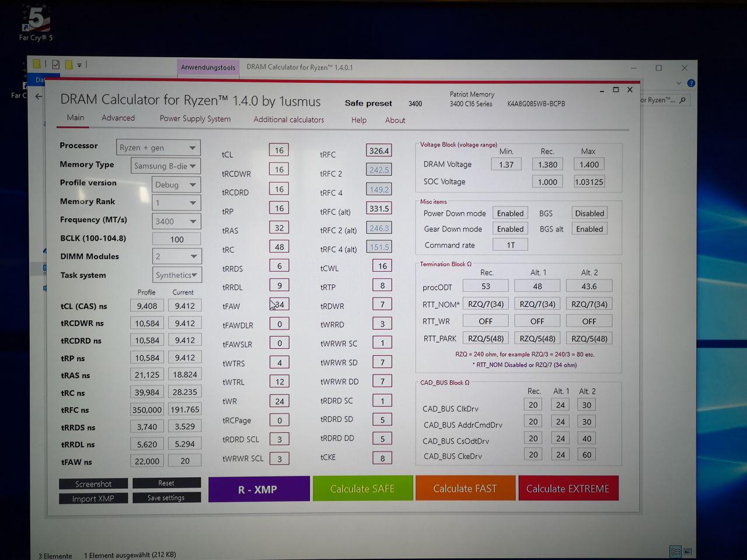This screenshot has width=747, height=560.
Task: Click the purple R - XMP button
Action: click(x=259, y=489)
